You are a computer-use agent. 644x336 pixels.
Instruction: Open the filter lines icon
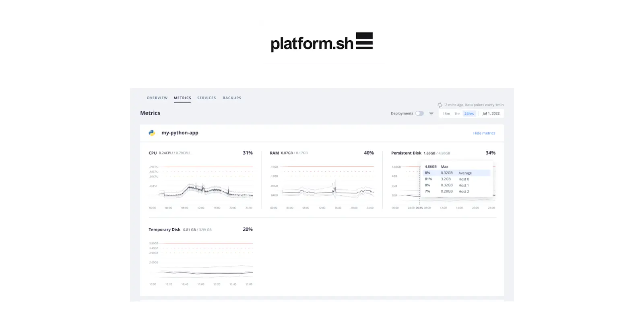click(x=431, y=114)
